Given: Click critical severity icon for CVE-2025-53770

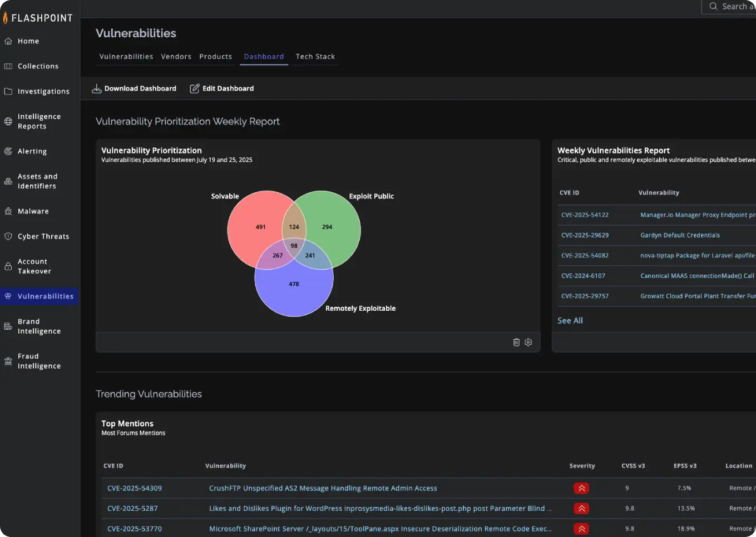Looking at the screenshot, I should (581, 529).
